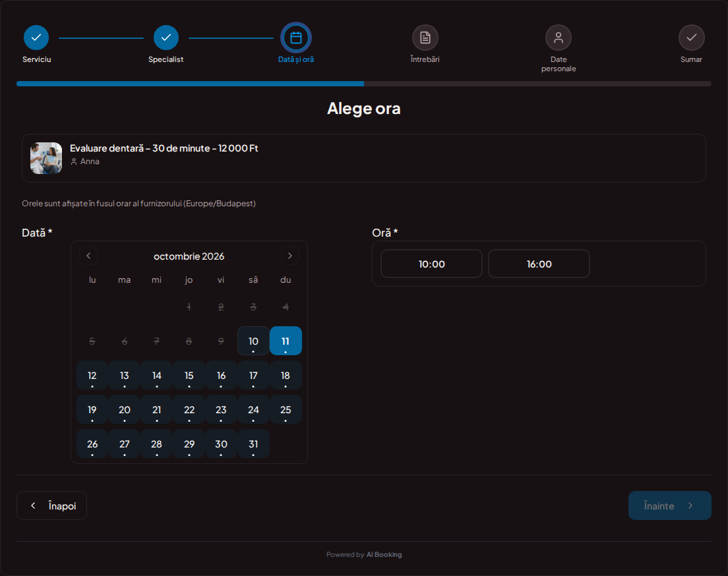The image size is (728, 576).
Task: Go to next month in calendar
Action: click(289, 256)
